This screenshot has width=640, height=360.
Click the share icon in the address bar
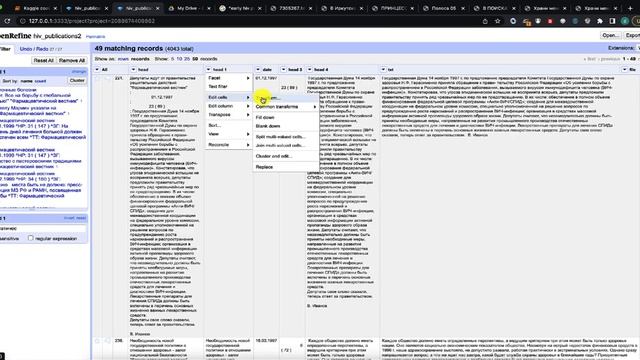(485, 21)
